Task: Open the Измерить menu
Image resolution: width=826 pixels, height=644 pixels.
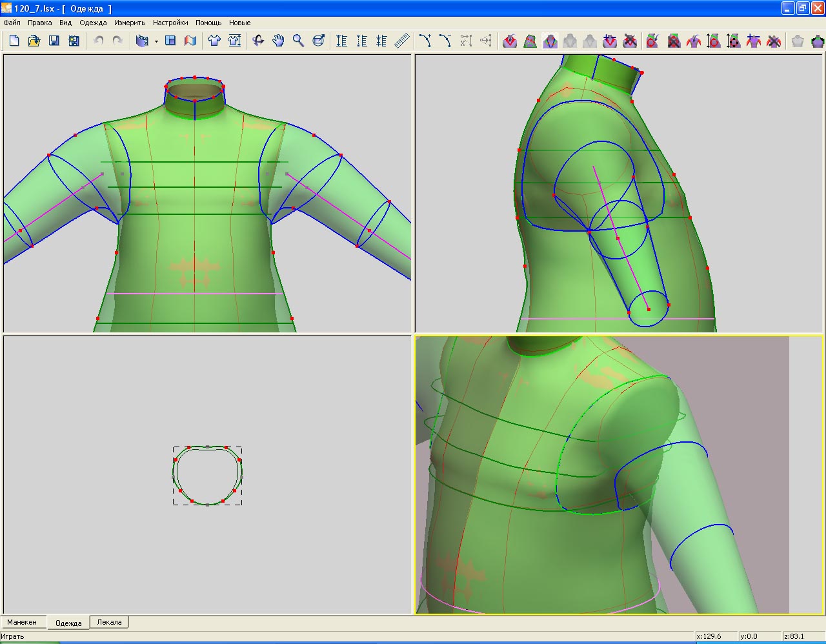Action: [x=130, y=23]
